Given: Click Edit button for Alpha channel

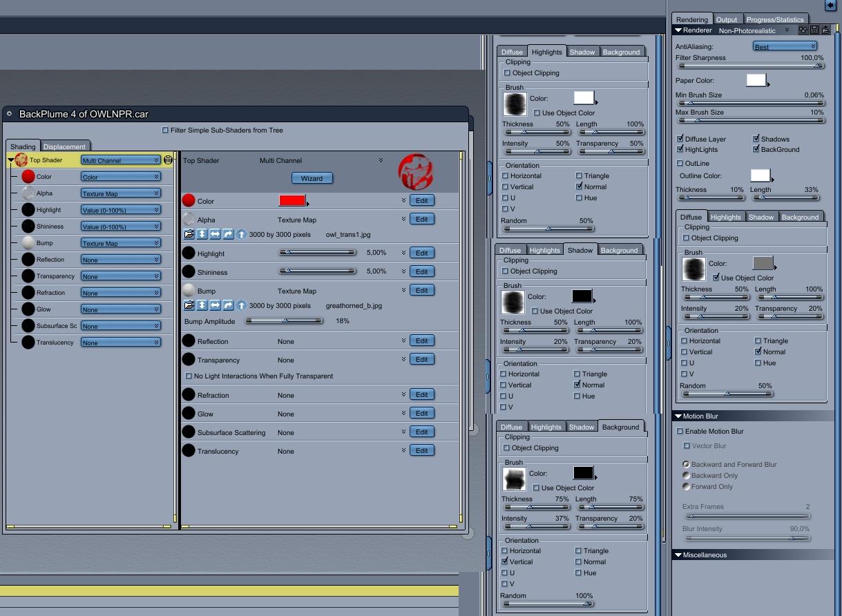Looking at the screenshot, I should [422, 219].
